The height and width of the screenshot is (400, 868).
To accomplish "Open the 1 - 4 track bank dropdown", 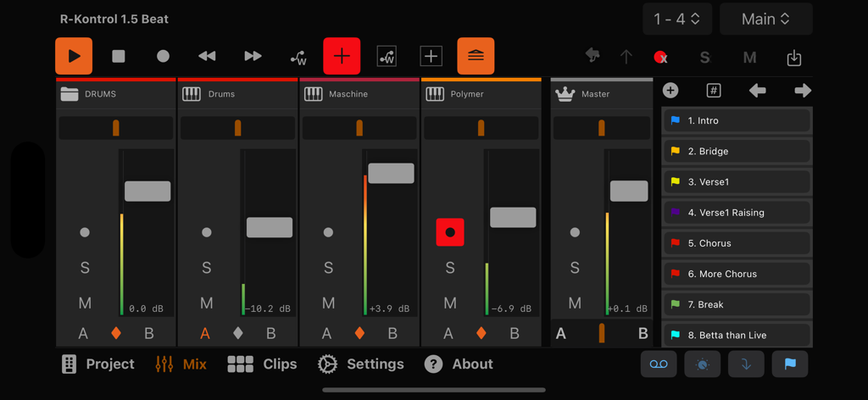I will click(677, 19).
